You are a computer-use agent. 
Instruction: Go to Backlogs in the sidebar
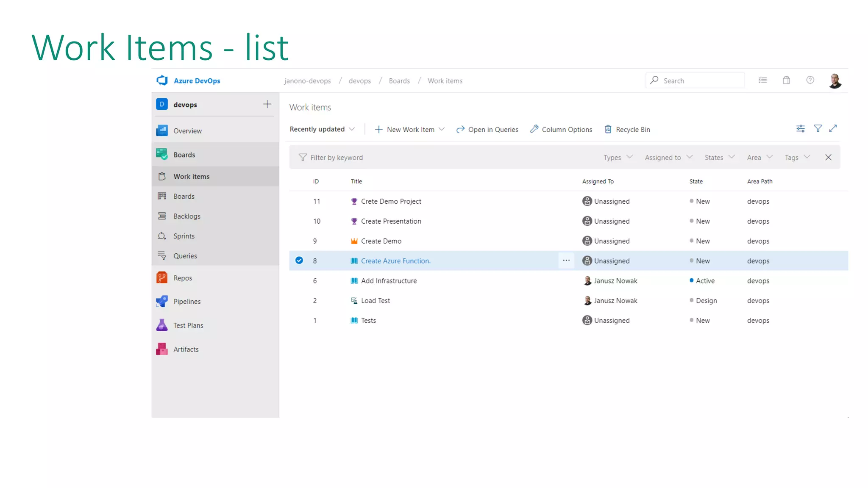tap(186, 216)
